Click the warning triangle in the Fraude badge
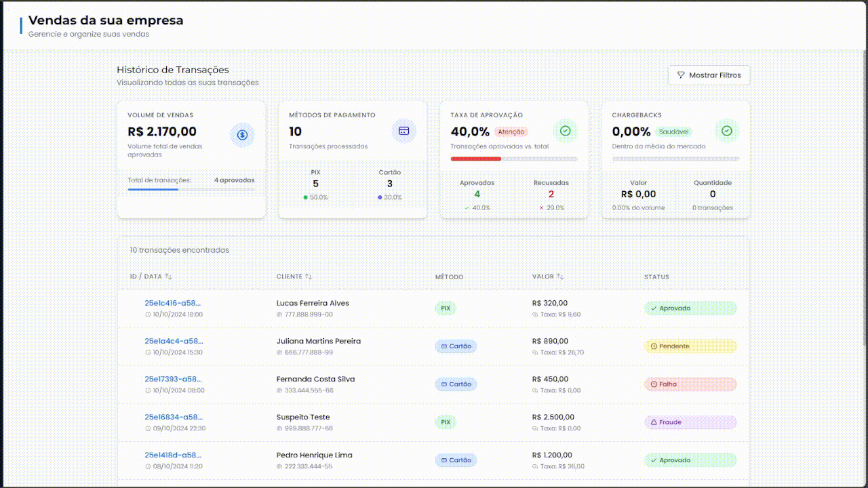 tap(654, 422)
